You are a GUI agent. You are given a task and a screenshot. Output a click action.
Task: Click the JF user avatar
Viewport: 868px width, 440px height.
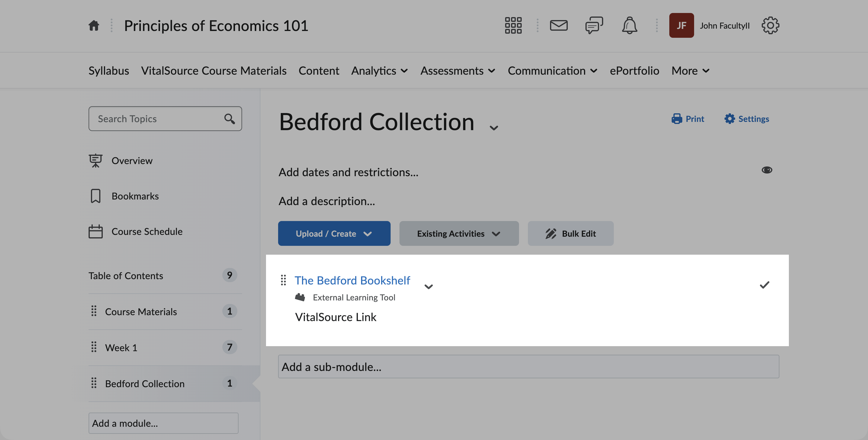(x=681, y=26)
